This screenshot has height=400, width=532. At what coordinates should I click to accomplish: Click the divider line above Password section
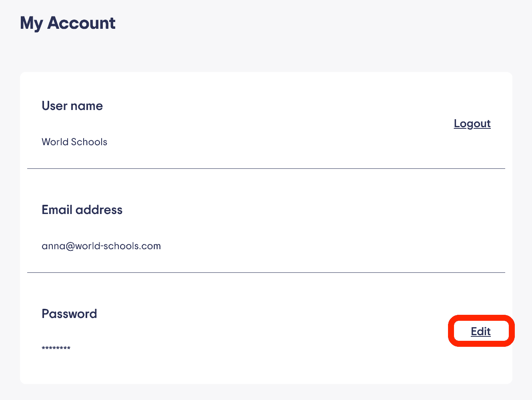(x=266, y=273)
